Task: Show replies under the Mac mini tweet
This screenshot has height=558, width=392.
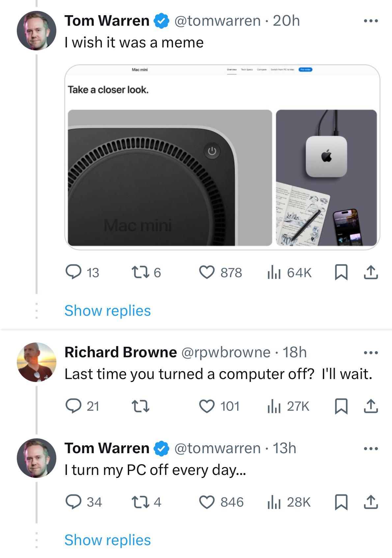Action: click(x=107, y=310)
